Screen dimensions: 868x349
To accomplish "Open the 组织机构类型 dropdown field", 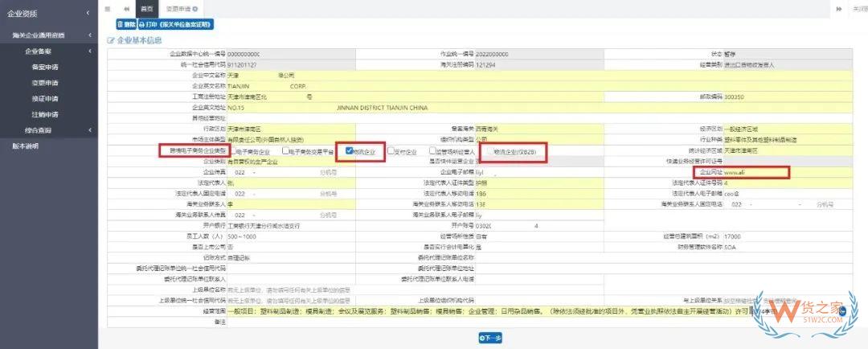I will click(539, 140).
